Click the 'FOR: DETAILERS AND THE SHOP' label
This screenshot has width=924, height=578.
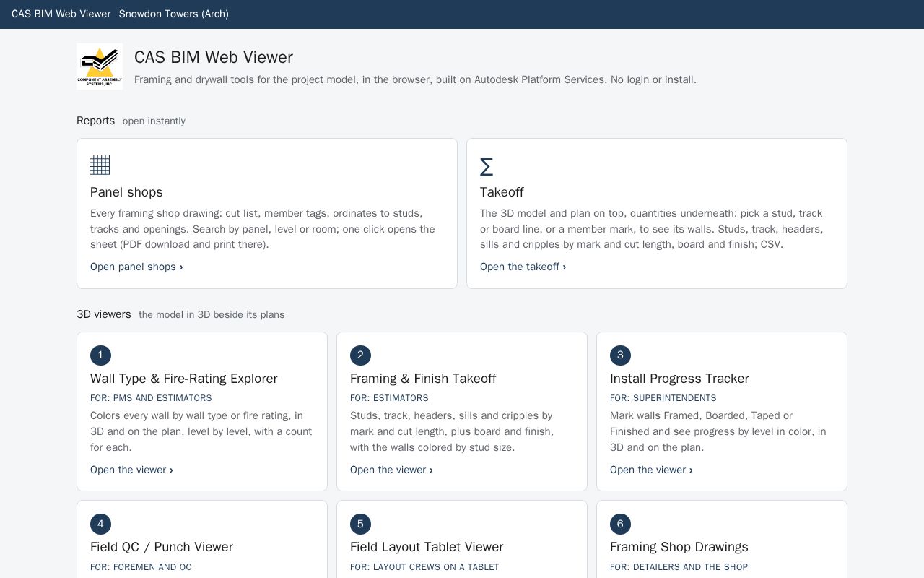pos(679,567)
